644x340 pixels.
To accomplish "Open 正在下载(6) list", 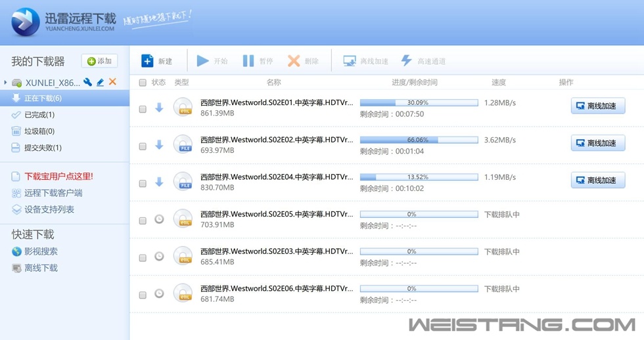I will click(x=64, y=98).
